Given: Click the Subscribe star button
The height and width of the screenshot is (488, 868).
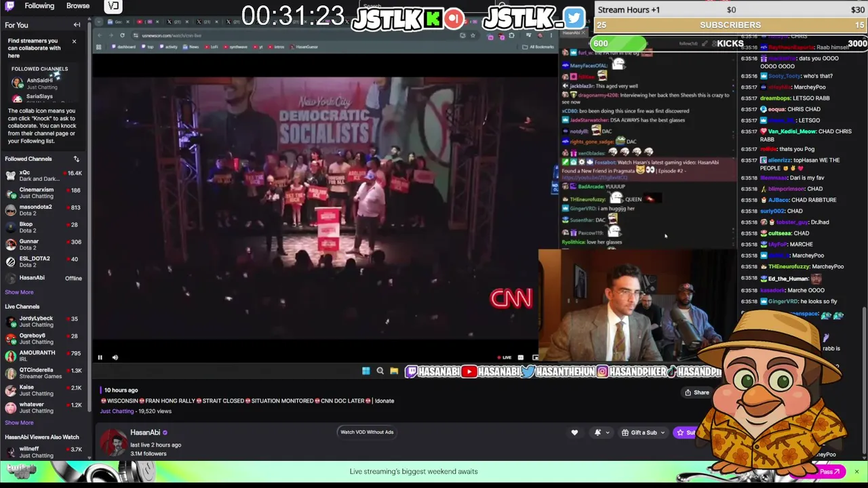Looking at the screenshot, I should point(685,432).
